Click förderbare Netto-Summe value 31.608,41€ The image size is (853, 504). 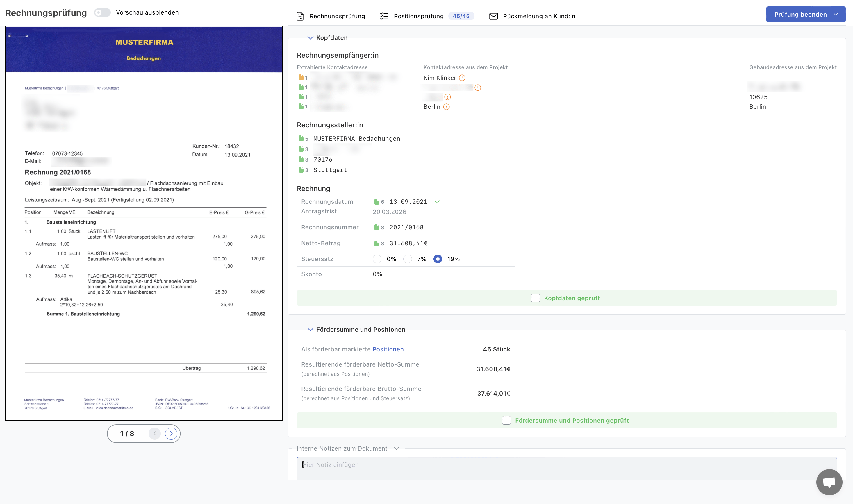(x=493, y=369)
